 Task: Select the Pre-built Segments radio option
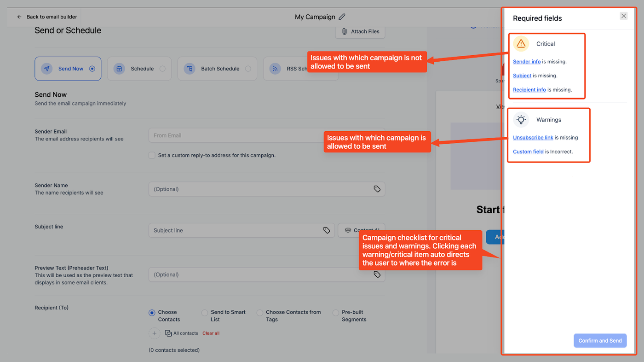[x=336, y=313]
